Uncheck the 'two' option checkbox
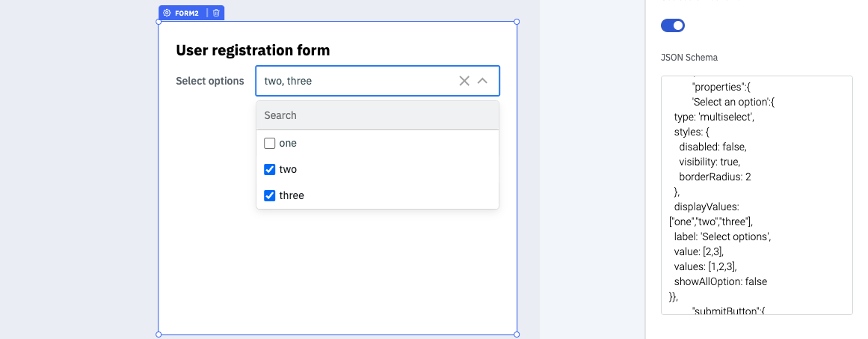This screenshot has width=868, height=339. click(270, 170)
